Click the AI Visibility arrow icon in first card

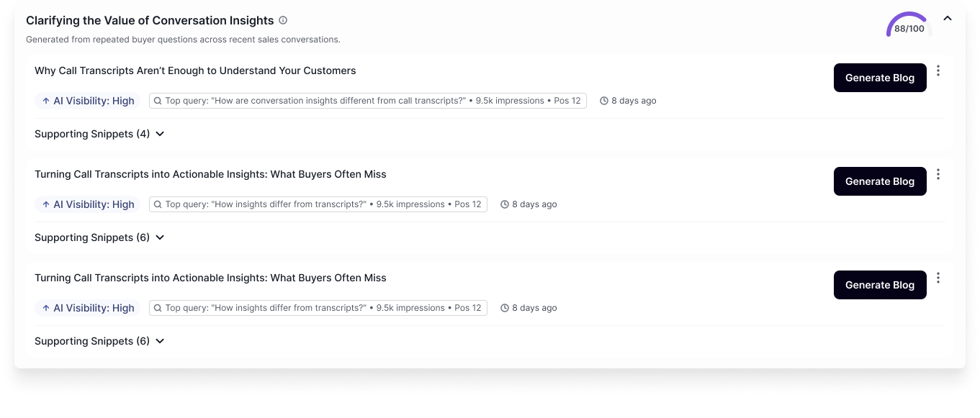point(46,101)
